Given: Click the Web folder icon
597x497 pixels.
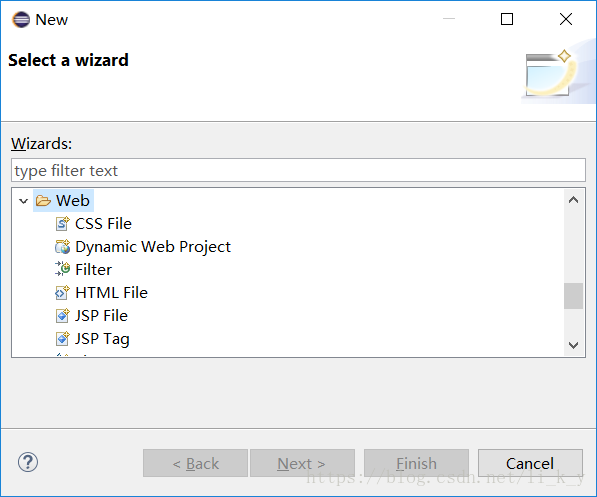Looking at the screenshot, I should (43, 200).
